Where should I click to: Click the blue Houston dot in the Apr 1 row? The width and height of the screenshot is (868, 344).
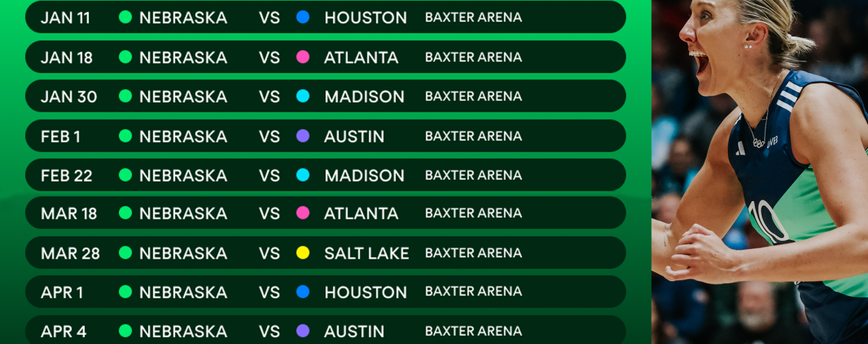tap(303, 292)
